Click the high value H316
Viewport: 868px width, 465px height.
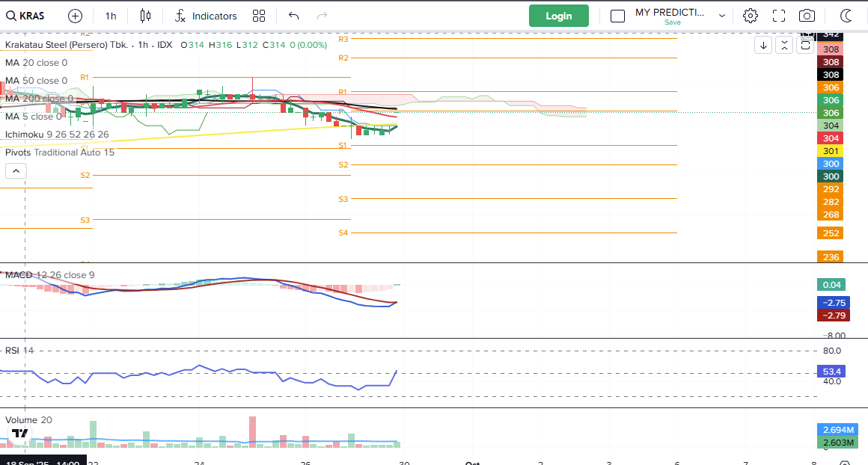pos(220,45)
